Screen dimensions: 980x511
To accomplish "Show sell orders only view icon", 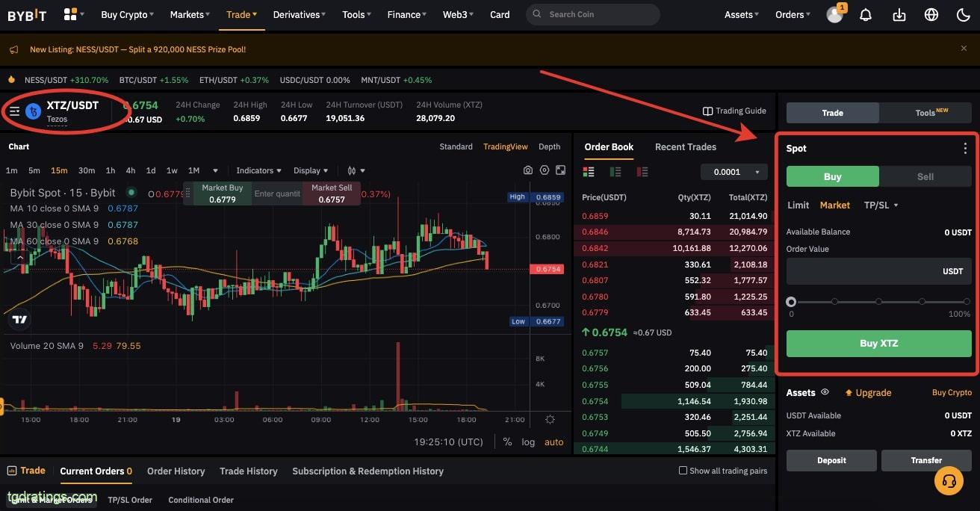I will [642, 172].
